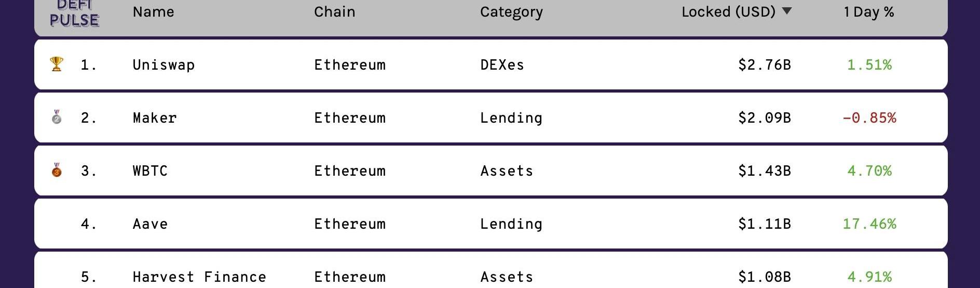The width and height of the screenshot is (980, 288).
Task: Open the Aave project link
Action: click(150, 224)
